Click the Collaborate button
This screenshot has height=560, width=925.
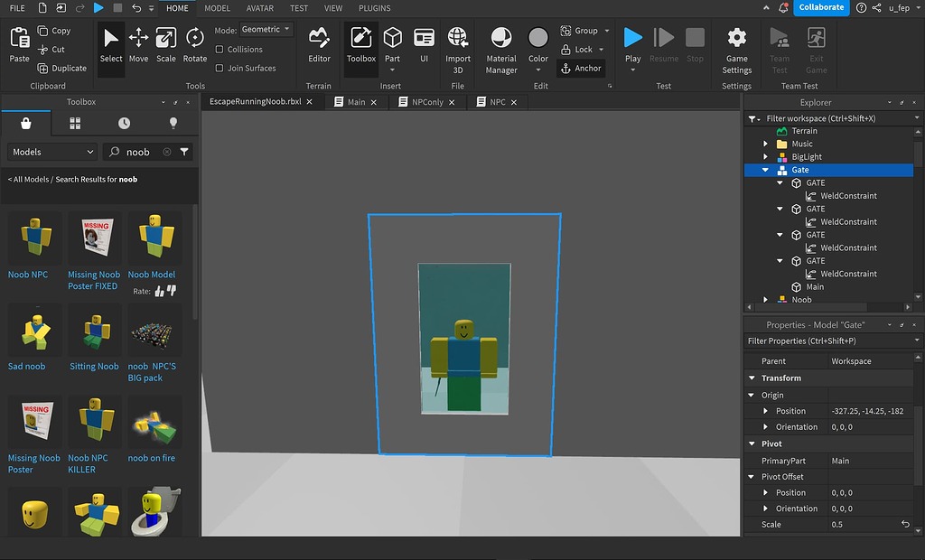[820, 7]
